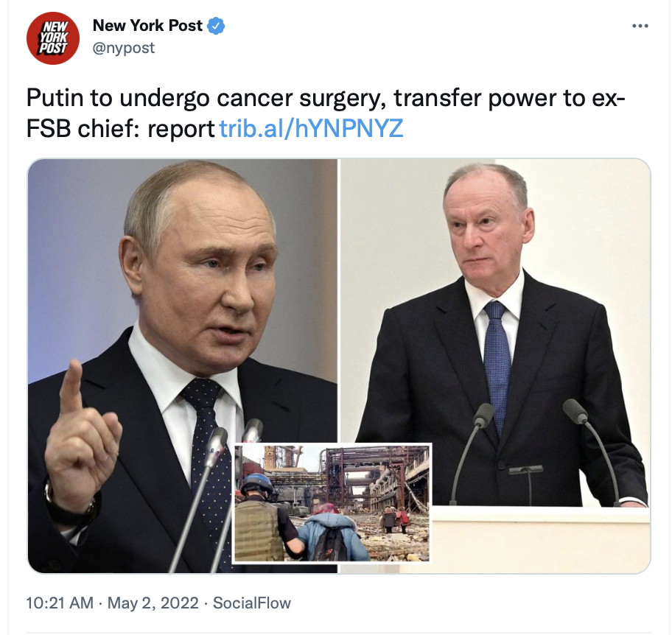Image resolution: width=672 pixels, height=635 pixels.
Task: Open the New York Post profile avatar
Action: pos(53,38)
